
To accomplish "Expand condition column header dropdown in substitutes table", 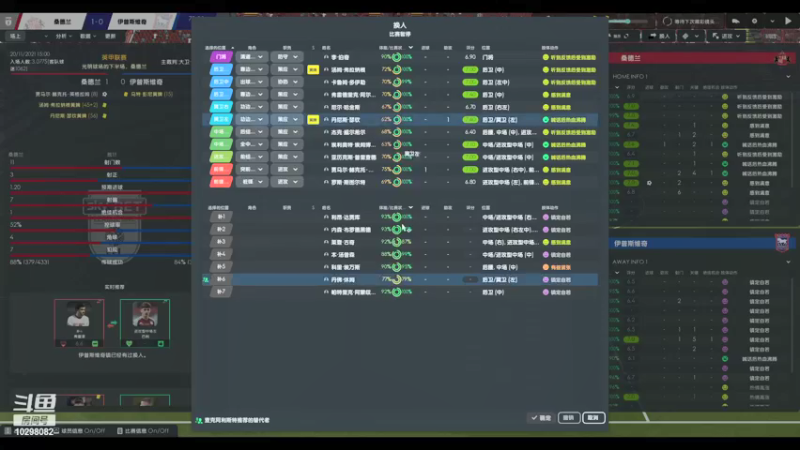I will coord(411,208).
